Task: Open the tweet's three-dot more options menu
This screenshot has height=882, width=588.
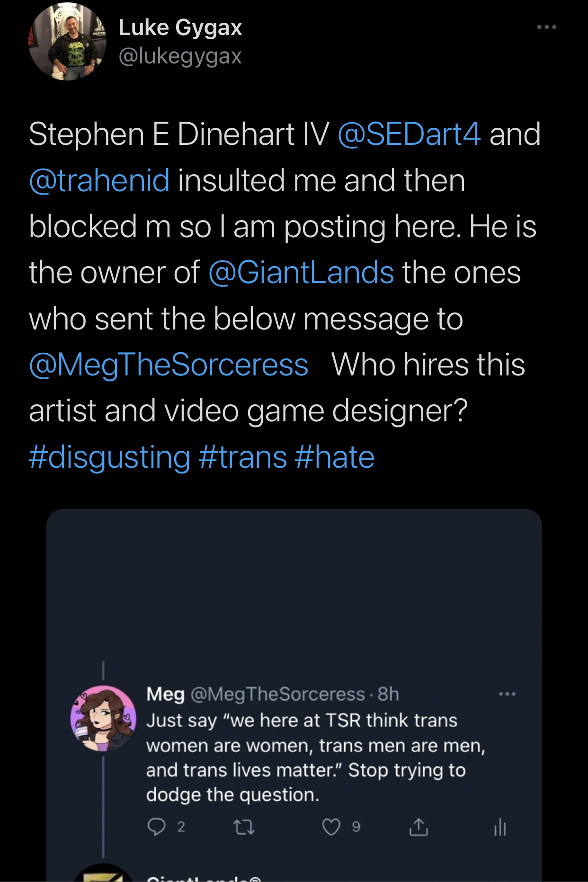Action: pyautogui.click(x=546, y=27)
